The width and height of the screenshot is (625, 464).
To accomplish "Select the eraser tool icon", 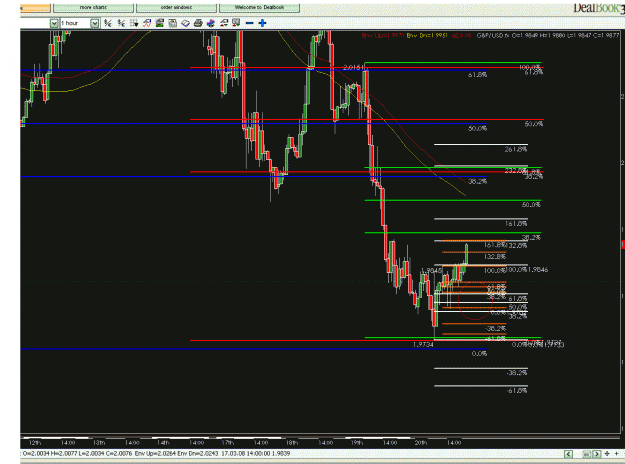I will [x=185, y=23].
